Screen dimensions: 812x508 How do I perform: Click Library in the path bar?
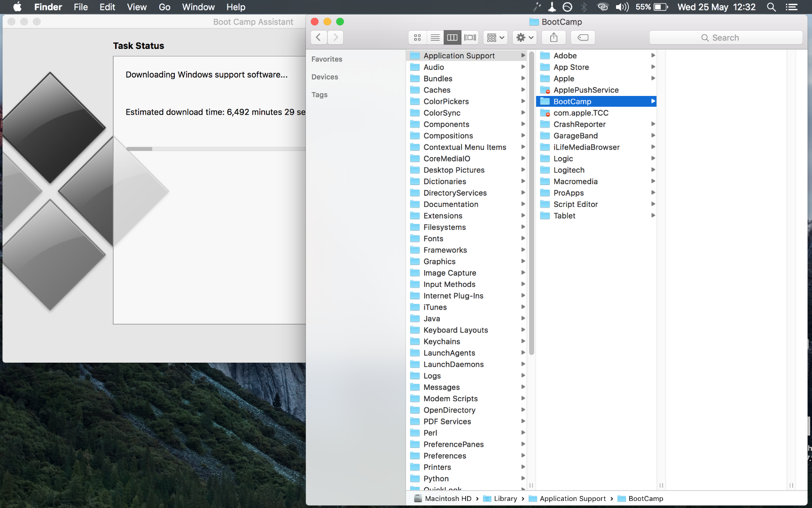tap(500, 499)
